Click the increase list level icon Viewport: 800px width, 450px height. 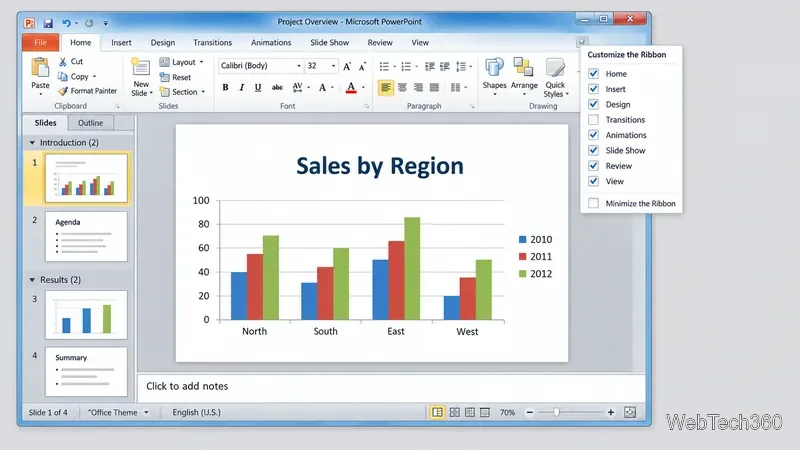(x=445, y=66)
